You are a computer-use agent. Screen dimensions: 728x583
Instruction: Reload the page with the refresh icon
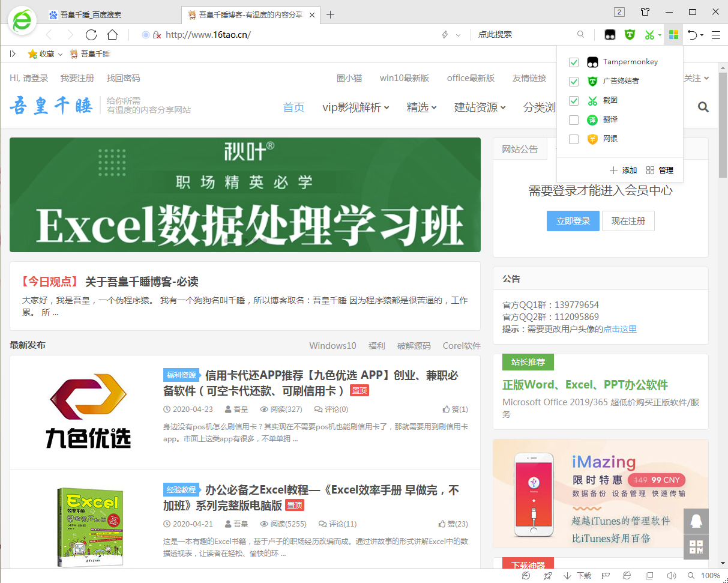[91, 35]
